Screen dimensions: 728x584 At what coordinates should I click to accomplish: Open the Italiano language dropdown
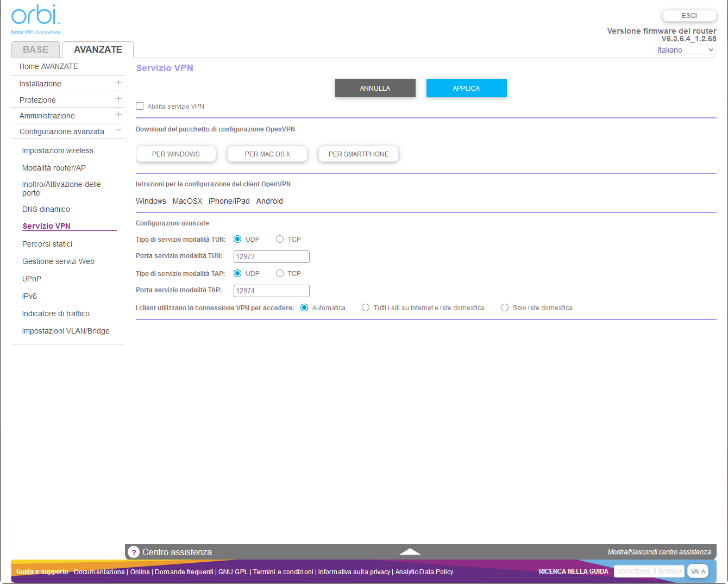684,50
